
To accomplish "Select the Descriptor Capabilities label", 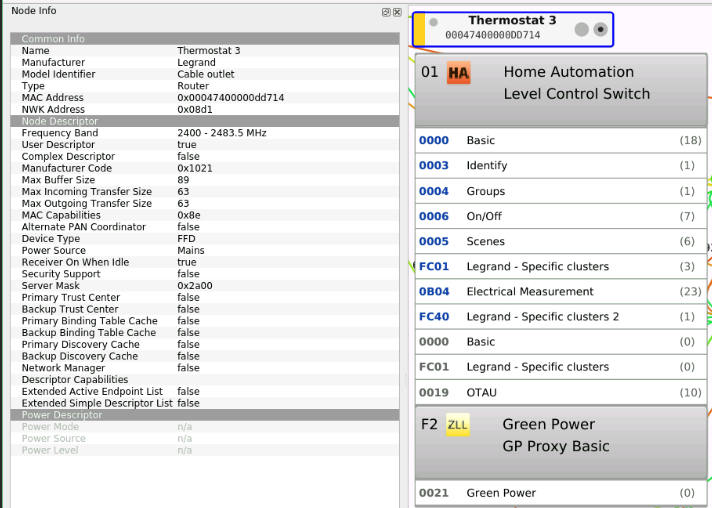I will click(74, 380).
